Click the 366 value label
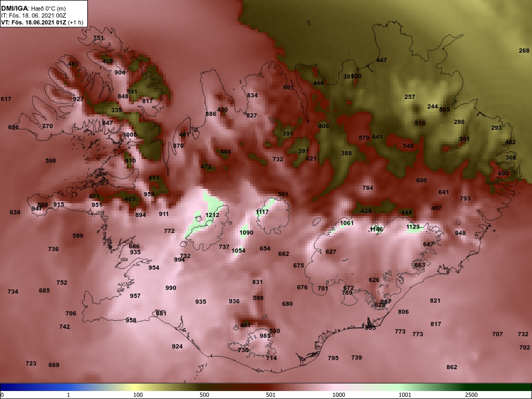 click(x=511, y=157)
